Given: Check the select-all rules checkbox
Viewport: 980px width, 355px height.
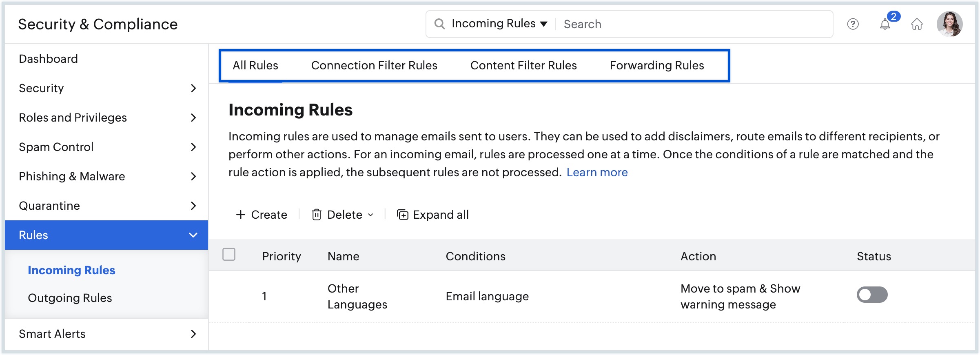Looking at the screenshot, I should (229, 254).
